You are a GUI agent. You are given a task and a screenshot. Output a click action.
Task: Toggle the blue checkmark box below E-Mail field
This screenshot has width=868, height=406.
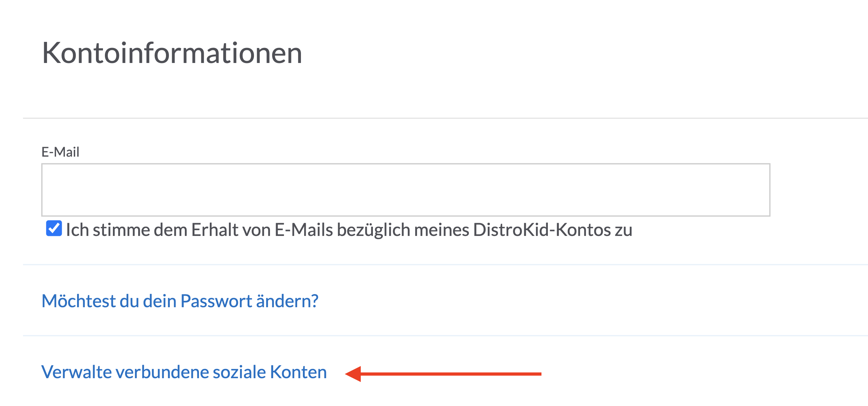click(x=54, y=229)
